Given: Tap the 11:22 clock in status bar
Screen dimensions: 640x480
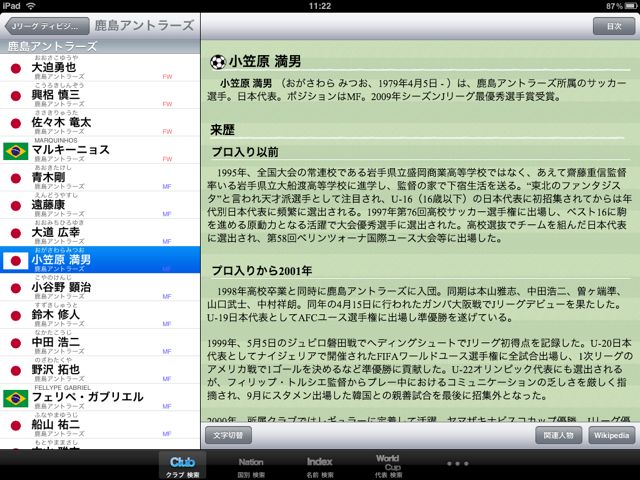Looking at the screenshot, I should [320, 6].
